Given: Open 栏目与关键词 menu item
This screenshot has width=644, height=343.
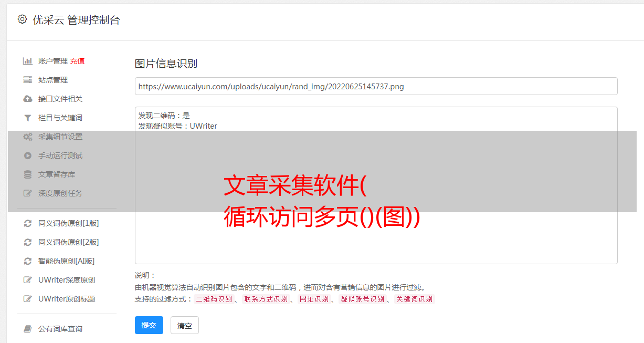Looking at the screenshot, I should 60,118.
